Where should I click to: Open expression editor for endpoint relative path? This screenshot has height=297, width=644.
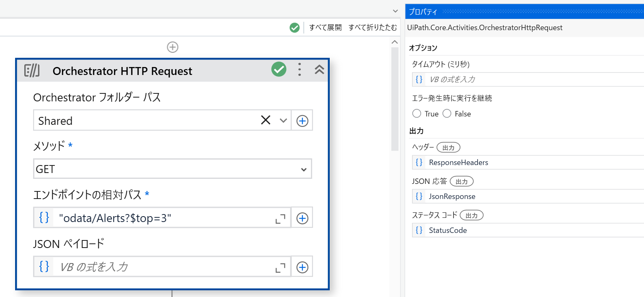click(280, 218)
